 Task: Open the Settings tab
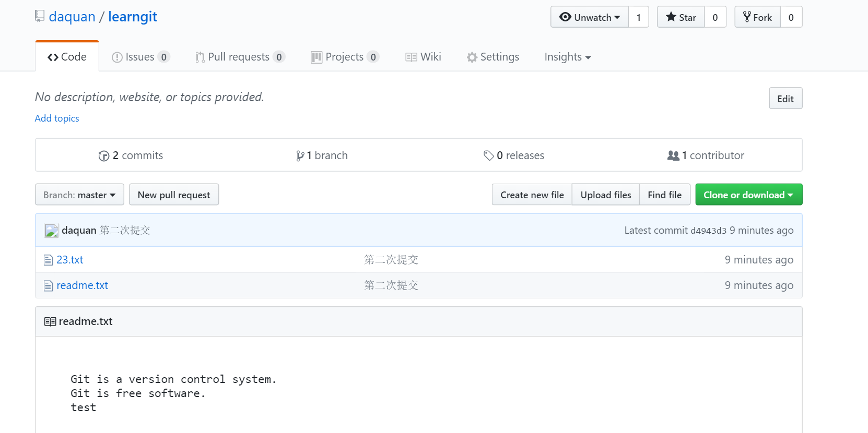(493, 57)
